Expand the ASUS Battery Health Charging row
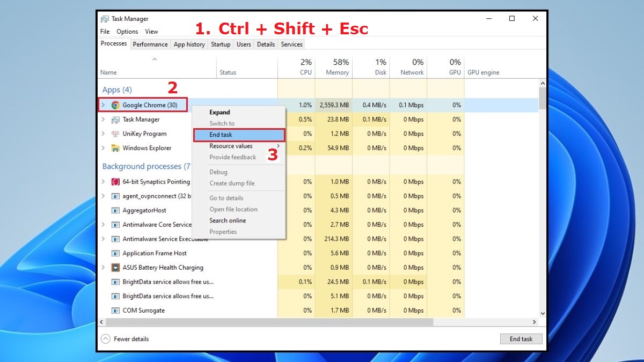 click(x=103, y=268)
